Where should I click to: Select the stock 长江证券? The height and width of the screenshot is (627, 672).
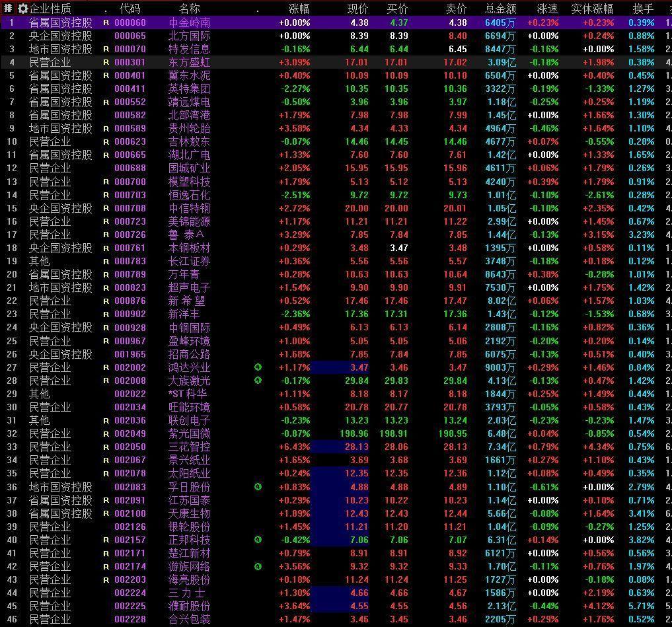(190, 262)
